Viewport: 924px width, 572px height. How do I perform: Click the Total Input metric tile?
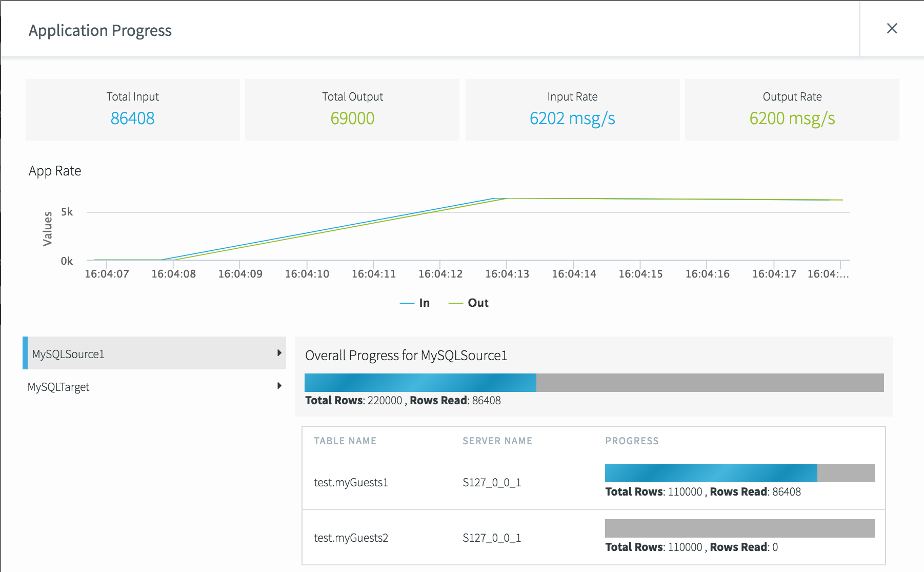(x=132, y=109)
